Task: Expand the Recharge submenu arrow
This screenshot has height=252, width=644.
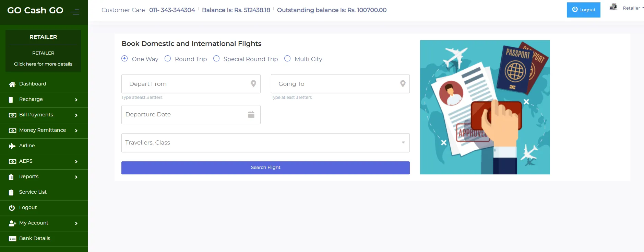Action: (x=76, y=100)
